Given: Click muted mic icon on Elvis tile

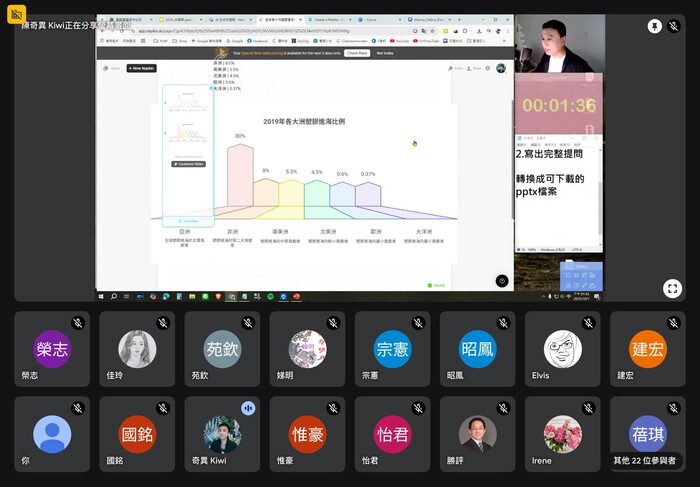Looking at the screenshot, I should point(588,323).
